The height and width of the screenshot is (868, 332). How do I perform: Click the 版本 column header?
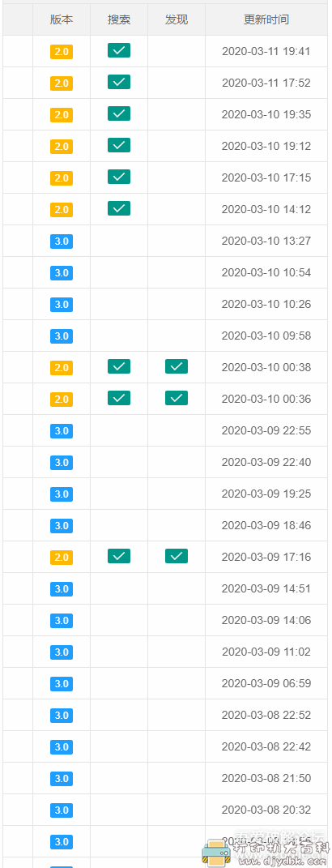point(62,20)
